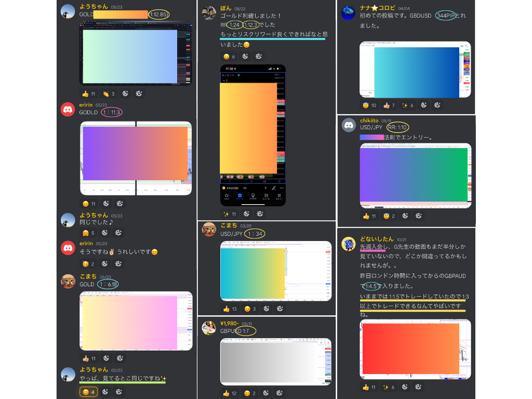Viewport: 532px width, 399px height.
Task: Toggle the clapping hands reaction with count 3
Action: 109,94
